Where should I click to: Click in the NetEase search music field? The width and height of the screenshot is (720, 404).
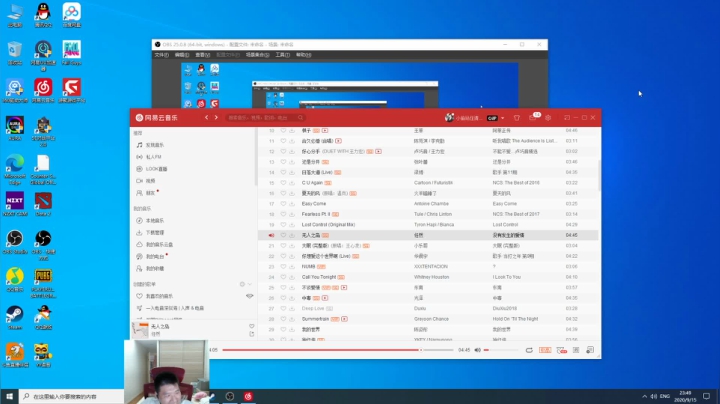(x=264, y=118)
